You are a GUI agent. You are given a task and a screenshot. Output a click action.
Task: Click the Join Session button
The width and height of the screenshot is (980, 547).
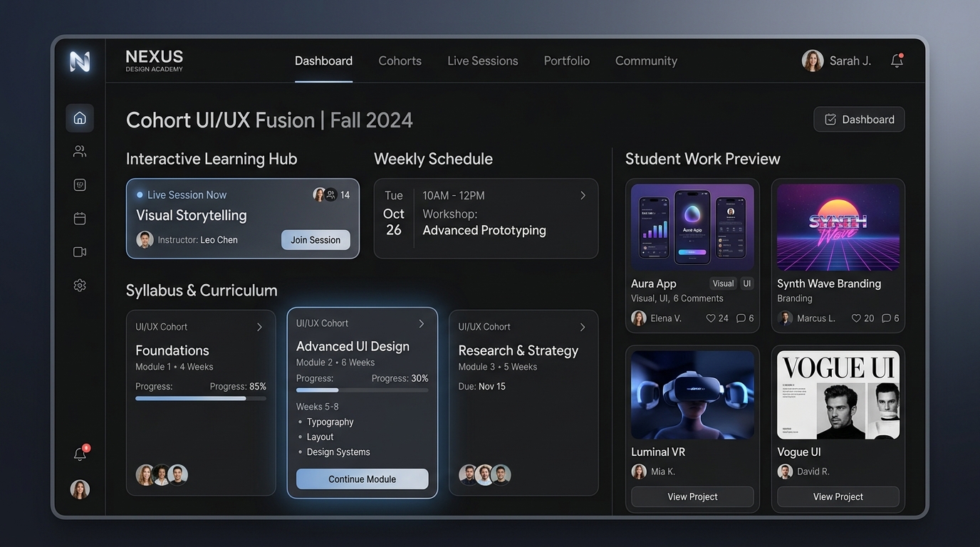point(316,240)
